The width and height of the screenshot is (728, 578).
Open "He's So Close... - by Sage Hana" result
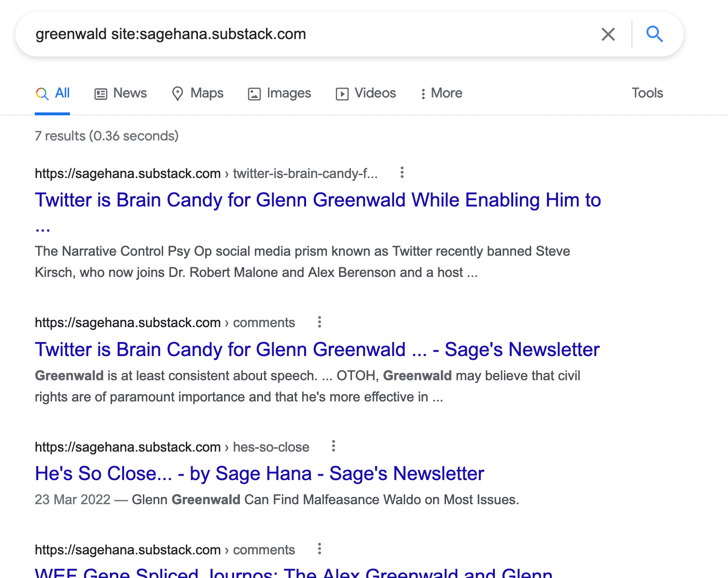[x=259, y=474]
